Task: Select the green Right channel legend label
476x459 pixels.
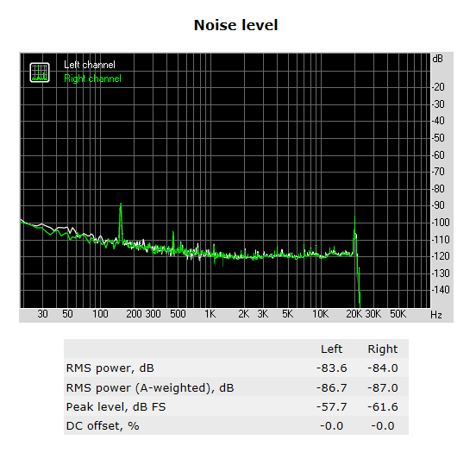Action: coord(92,79)
